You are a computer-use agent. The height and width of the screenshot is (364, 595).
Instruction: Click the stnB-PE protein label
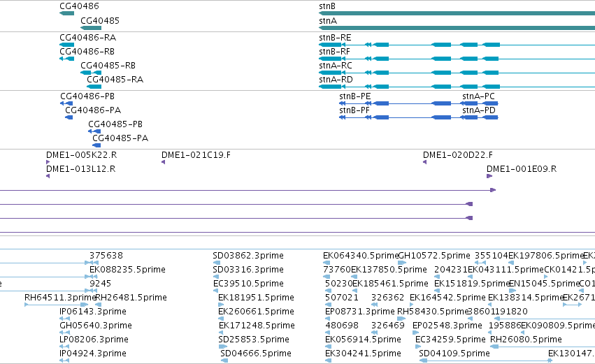click(355, 96)
